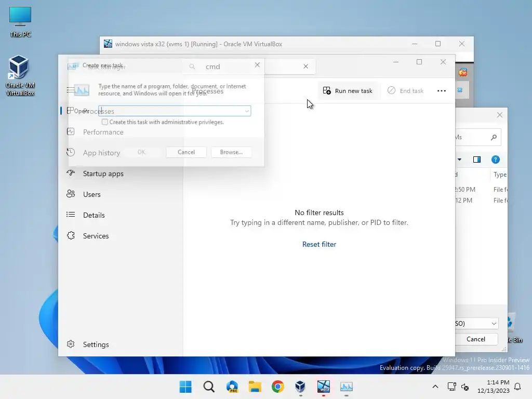Select the Services tab
Viewport: 532px width, 399px height.
coord(96,236)
